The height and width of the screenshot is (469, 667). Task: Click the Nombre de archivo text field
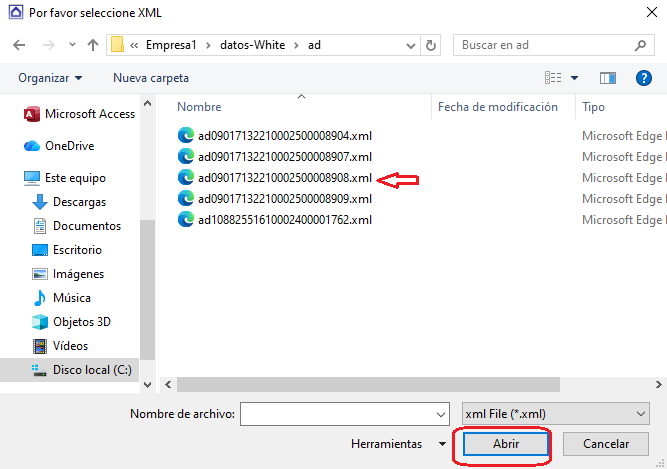pos(337,413)
